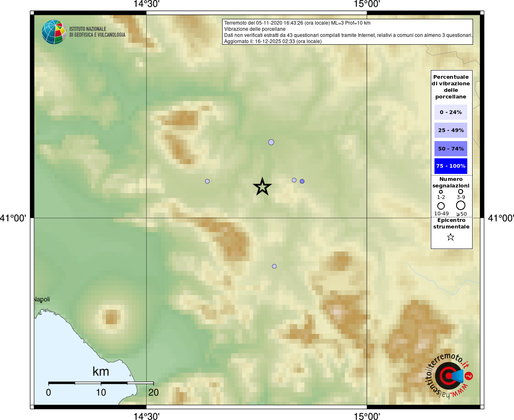Screen dimensions: 514x420
Task: Click the bottom 14°30' longitude label
Action: click(x=146, y=416)
